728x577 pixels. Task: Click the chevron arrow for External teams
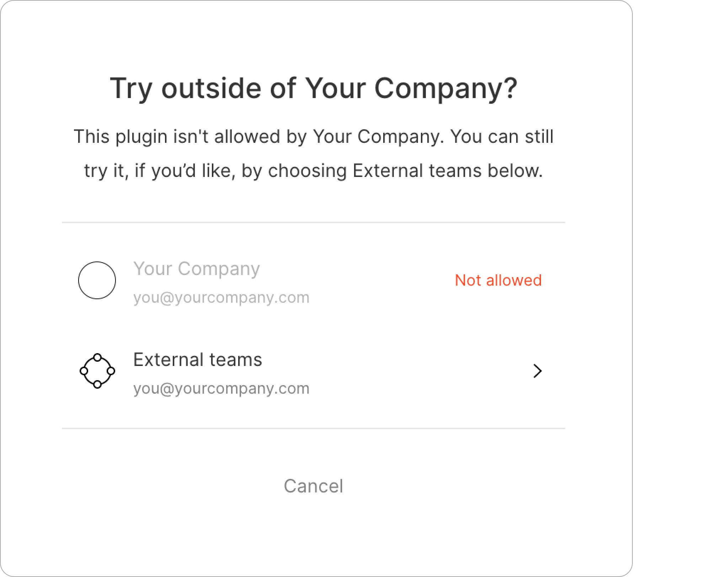pos(538,371)
